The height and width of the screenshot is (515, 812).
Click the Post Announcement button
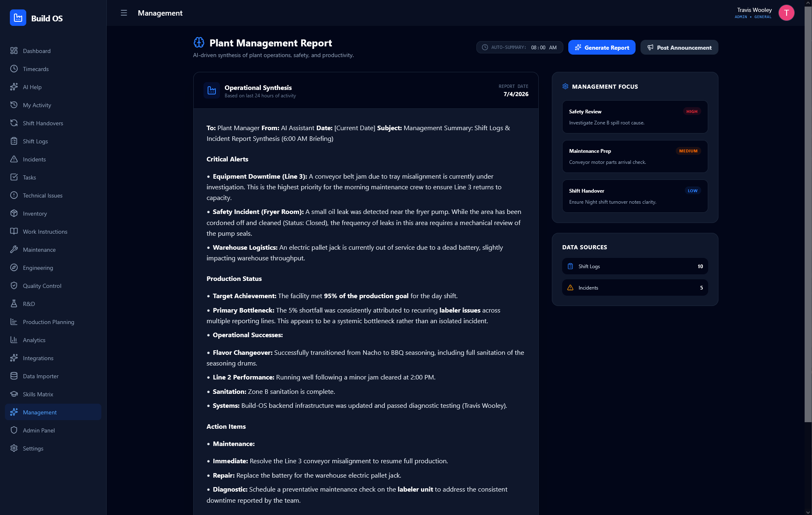point(679,47)
